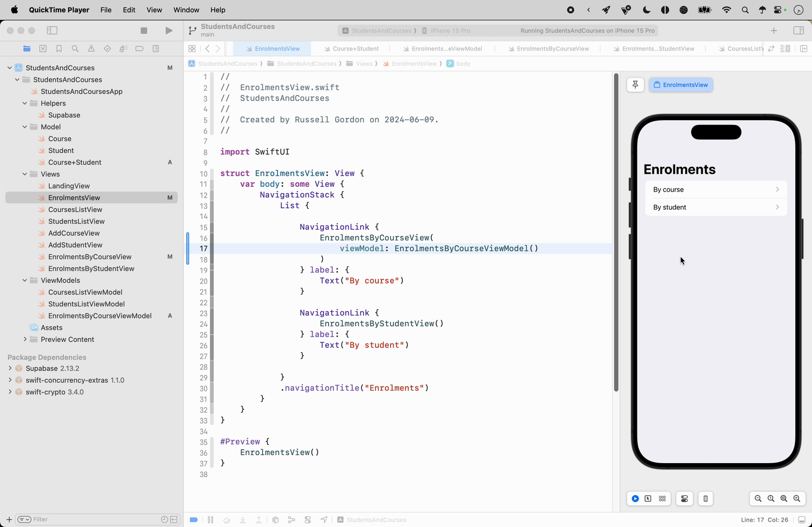Viewport: 812px width, 527px height.
Task: Click the EnrolmentsView preview chip
Action: pos(680,85)
